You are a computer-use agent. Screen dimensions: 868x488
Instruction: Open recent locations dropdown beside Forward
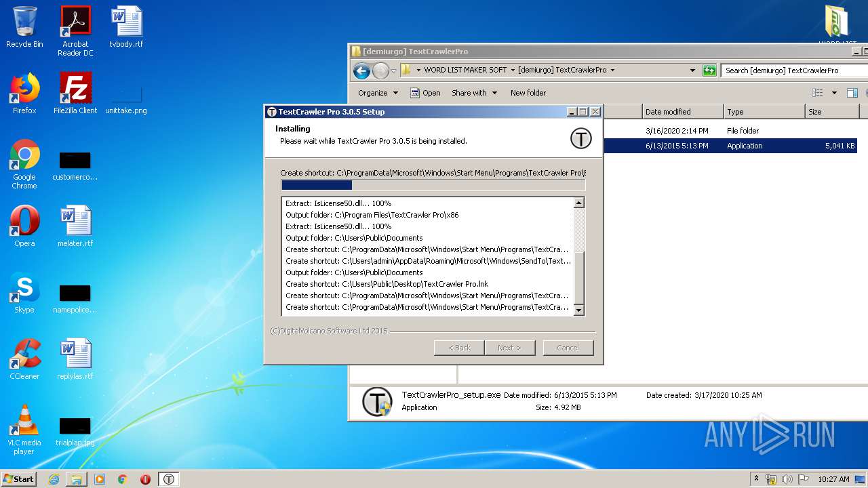pos(393,70)
